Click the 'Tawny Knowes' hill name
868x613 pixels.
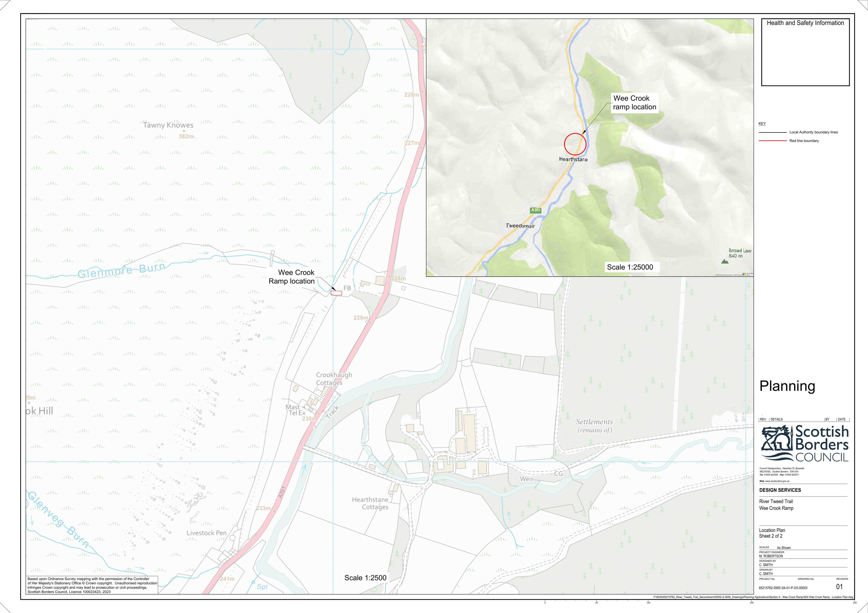pyautogui.click(x=168, y=125)
